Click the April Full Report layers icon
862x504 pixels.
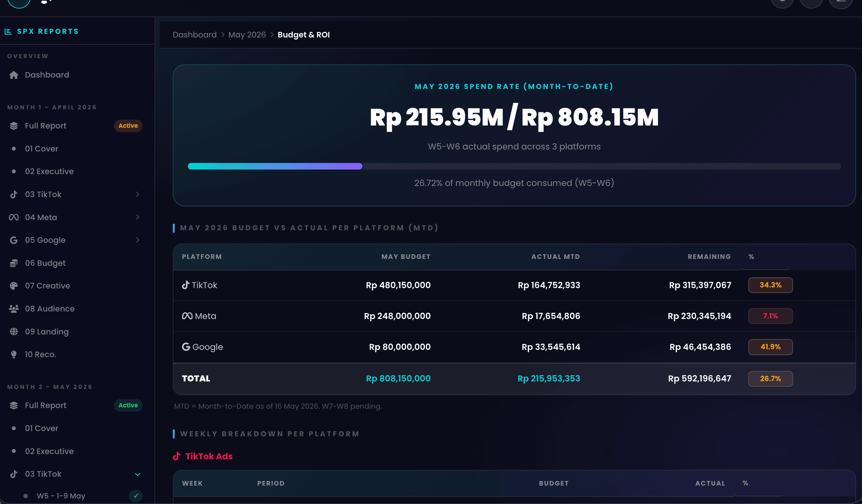click(x=14, y=126)
